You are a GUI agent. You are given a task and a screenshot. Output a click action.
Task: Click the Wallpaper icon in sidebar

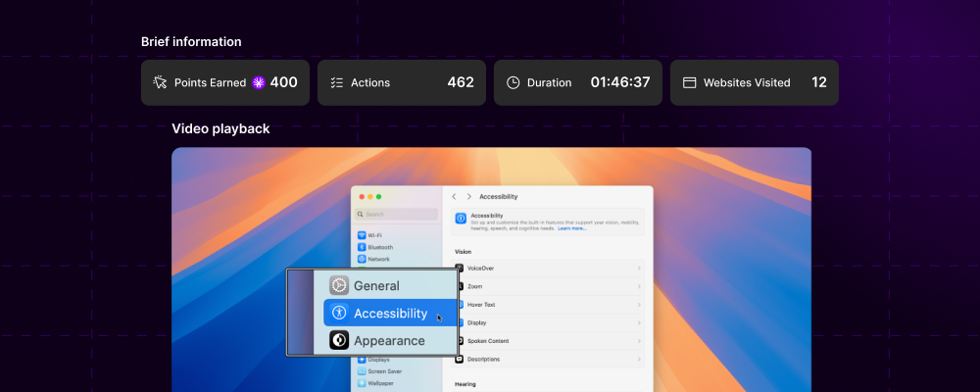(x=362, y=383)
